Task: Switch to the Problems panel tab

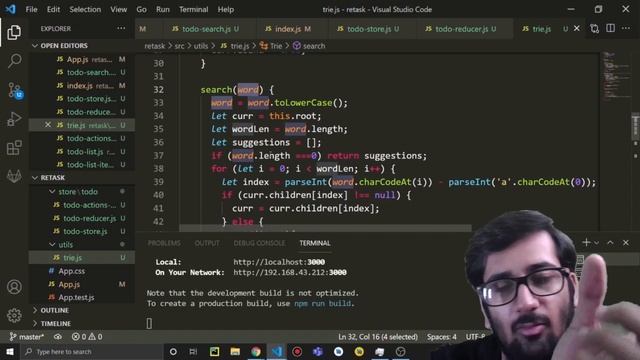Action: click(164, 243)
